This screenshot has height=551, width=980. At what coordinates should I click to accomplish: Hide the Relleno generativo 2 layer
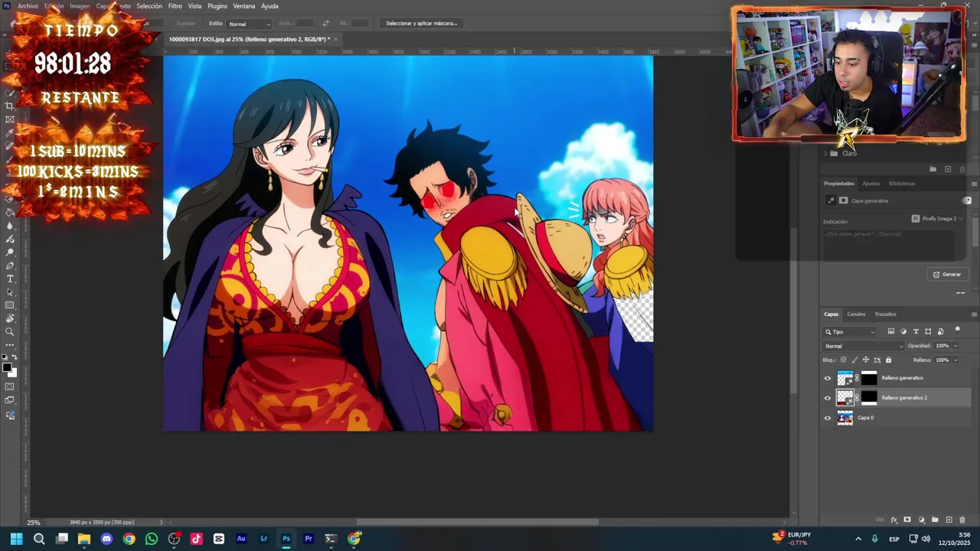[827, 398]
